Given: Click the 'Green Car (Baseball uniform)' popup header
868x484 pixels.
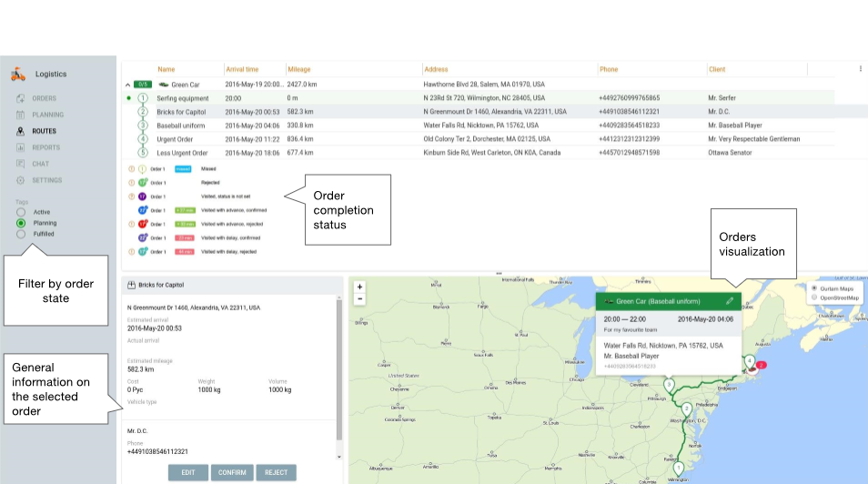Looking at the screenshot, I should pos(668,301).
